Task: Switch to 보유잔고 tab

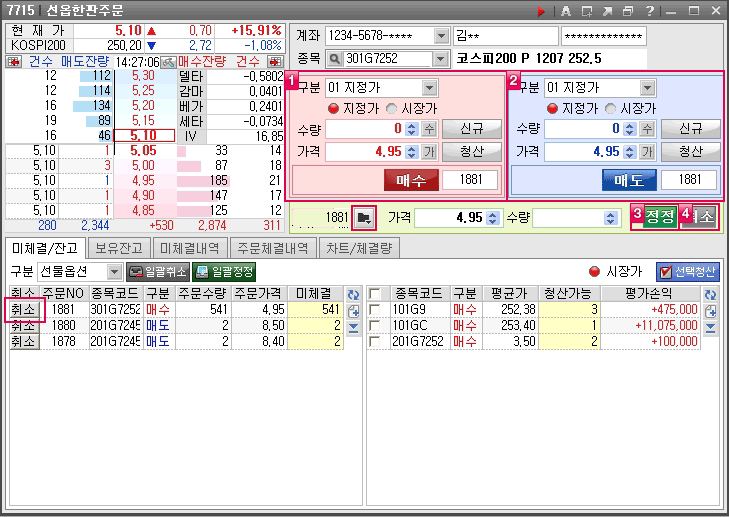Action: point(119,248)
